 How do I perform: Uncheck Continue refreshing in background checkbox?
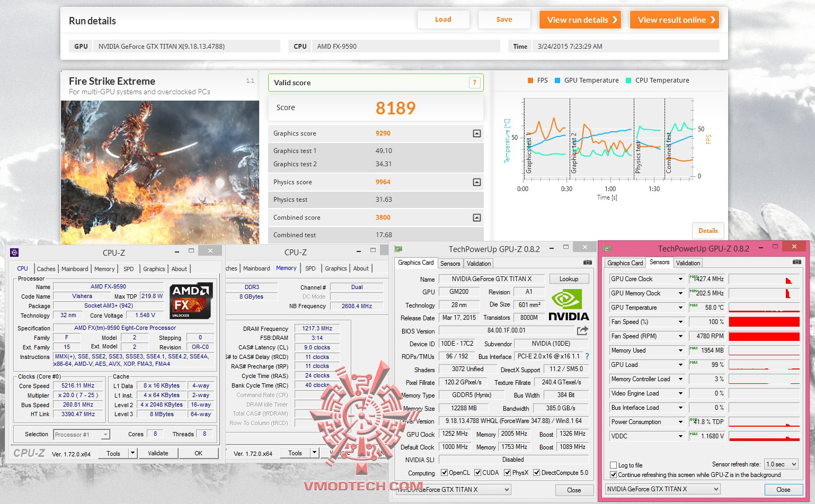614,475
